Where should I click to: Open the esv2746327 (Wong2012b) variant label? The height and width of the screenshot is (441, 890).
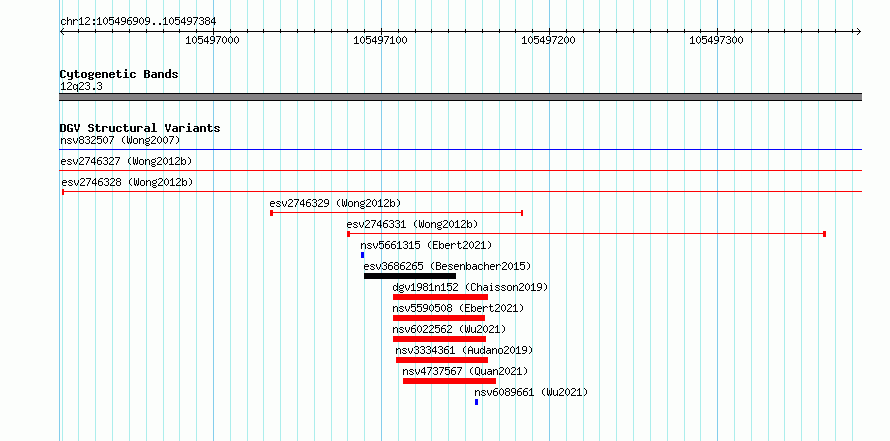126,161
